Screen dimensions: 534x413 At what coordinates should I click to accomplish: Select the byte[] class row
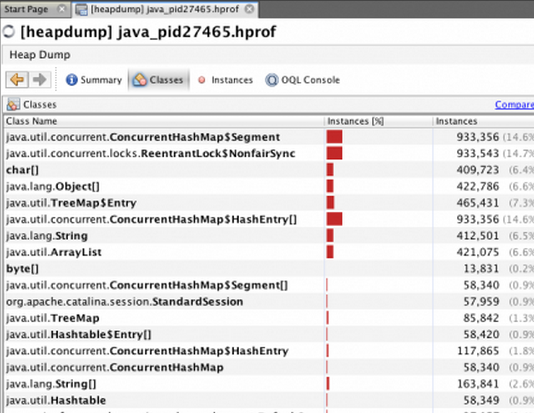pos(269,269)
